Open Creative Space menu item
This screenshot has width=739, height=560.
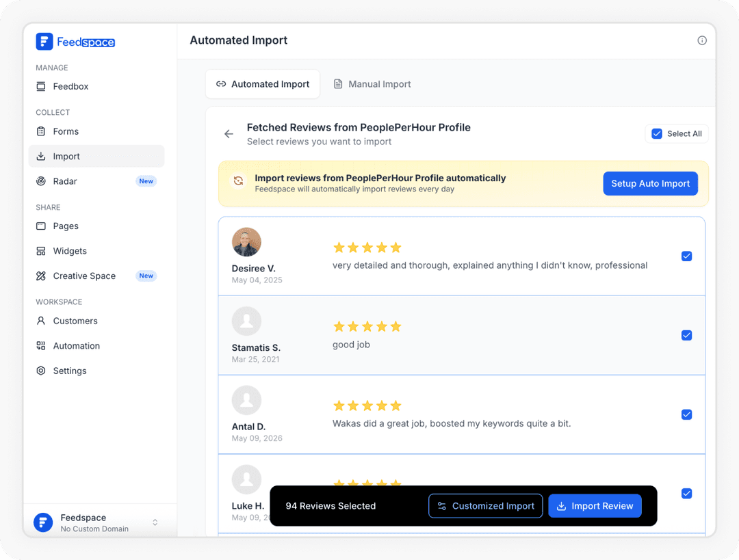[x=96, y=276]
